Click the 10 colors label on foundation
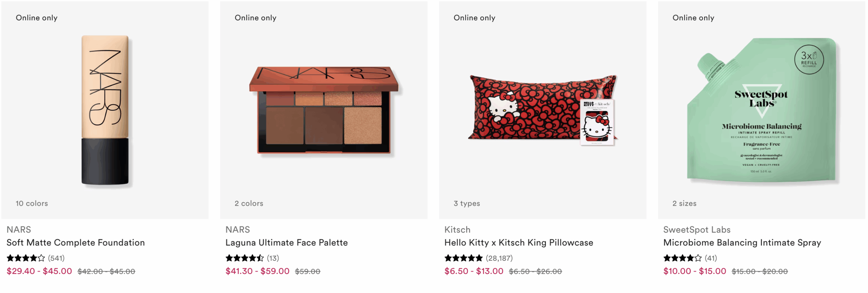868x293 pixels. click(32, 203)
